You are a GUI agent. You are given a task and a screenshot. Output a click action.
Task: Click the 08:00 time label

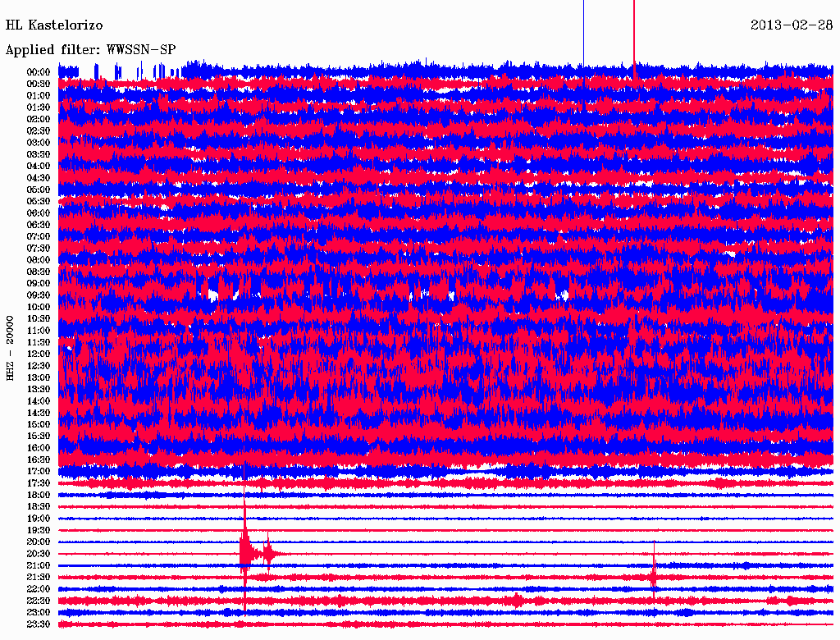coord(39,260)
